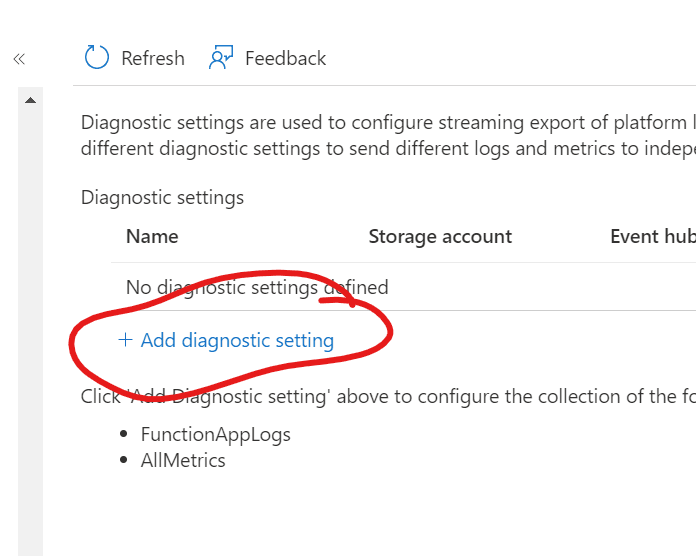Select the Event hub column header

coord(652,236)
